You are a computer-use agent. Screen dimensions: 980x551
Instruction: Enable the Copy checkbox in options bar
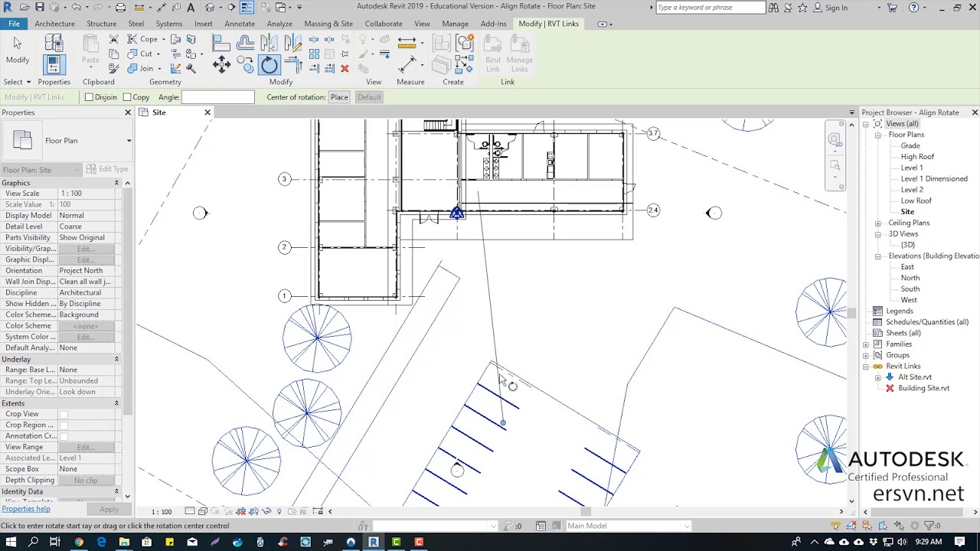[x=127, y=97]
